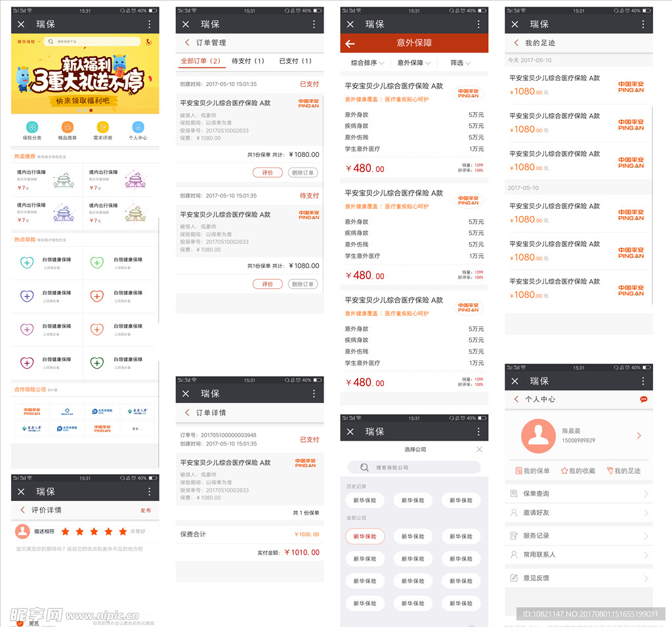
Task: Tap the 精品推荐 thumbs-up icon
Action: coord(68,127)
